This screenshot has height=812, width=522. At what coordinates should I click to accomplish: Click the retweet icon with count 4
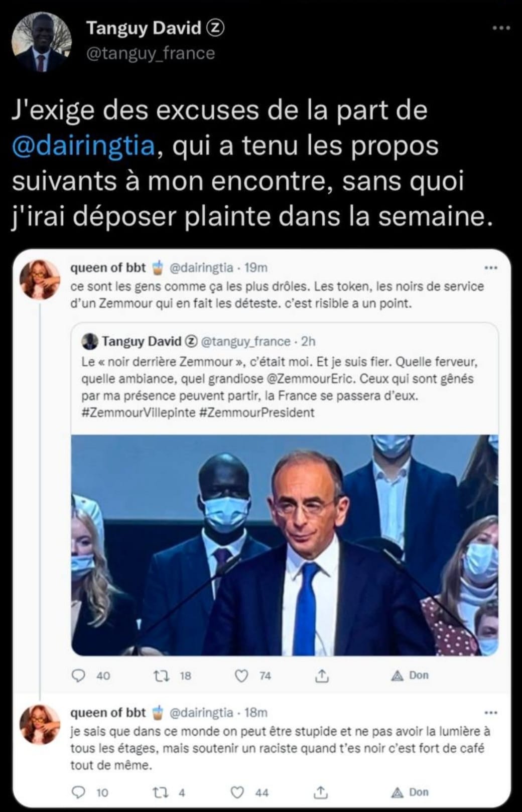point(159,792)
